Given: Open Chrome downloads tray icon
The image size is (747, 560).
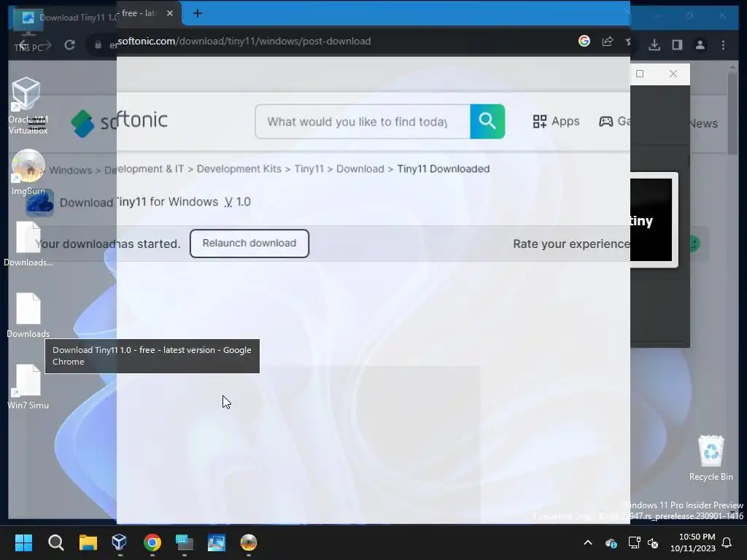Looking at the screenshot, I should [x=654, y=44].
